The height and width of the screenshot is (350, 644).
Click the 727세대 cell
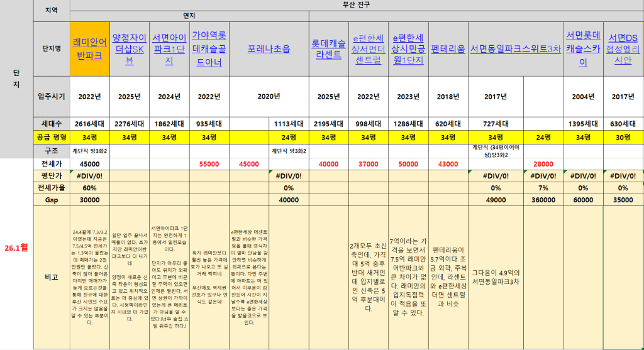point(496,124)
